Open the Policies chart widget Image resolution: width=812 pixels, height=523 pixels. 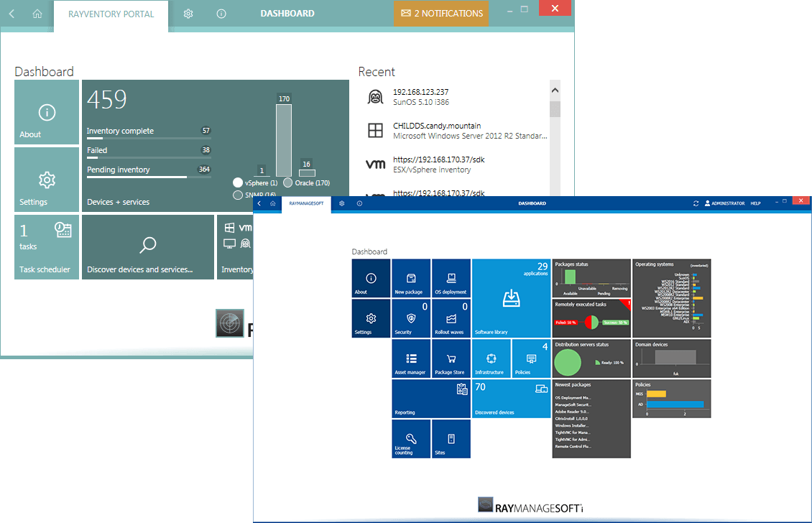click(672, 399)
